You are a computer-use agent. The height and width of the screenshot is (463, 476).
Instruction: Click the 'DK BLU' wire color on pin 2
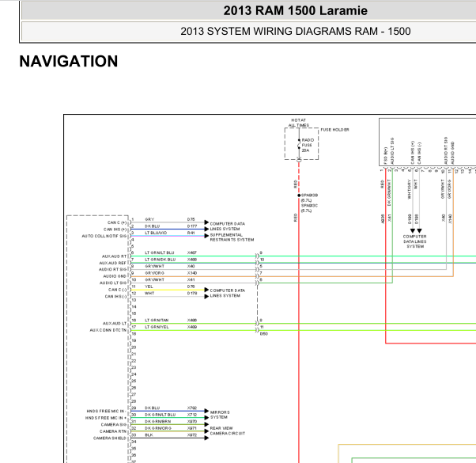[x=152, y=226]
